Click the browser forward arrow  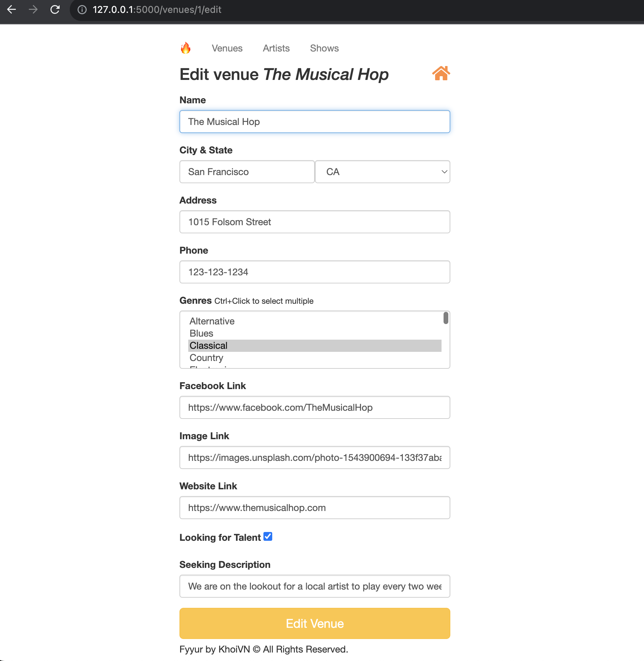click(x=33, y=9)
